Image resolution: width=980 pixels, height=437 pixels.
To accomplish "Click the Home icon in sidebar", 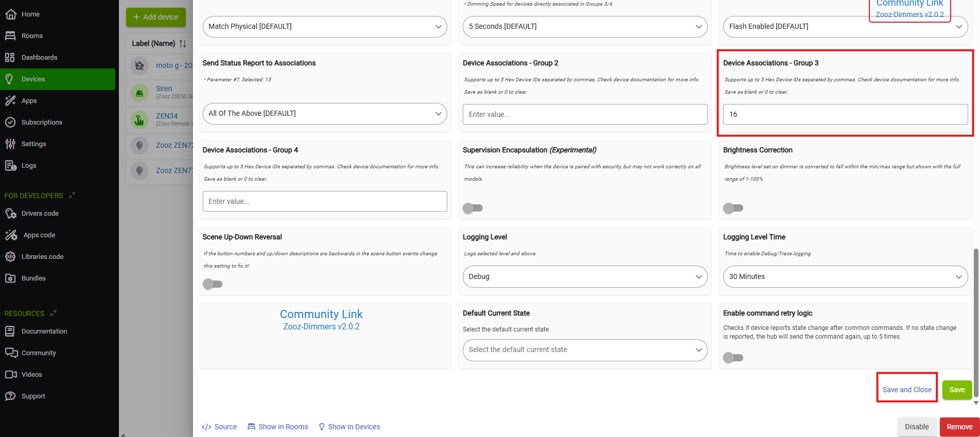I will [10, 14].
